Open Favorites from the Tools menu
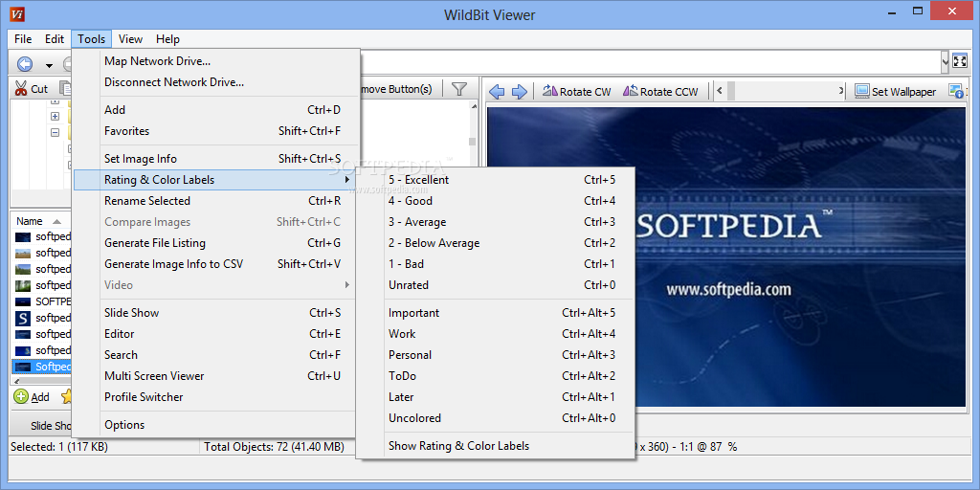The width and height of the screenshot is (980, 490). 216,131
